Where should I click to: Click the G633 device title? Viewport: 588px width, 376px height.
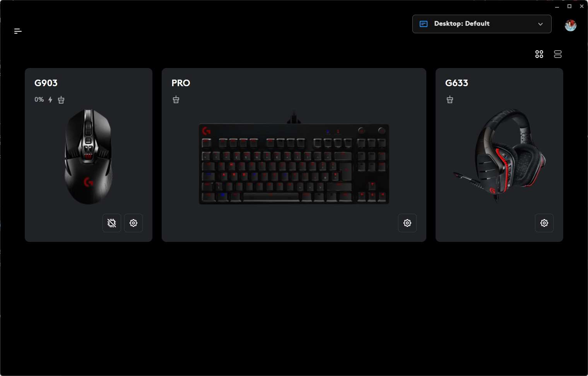coord(457,83)
